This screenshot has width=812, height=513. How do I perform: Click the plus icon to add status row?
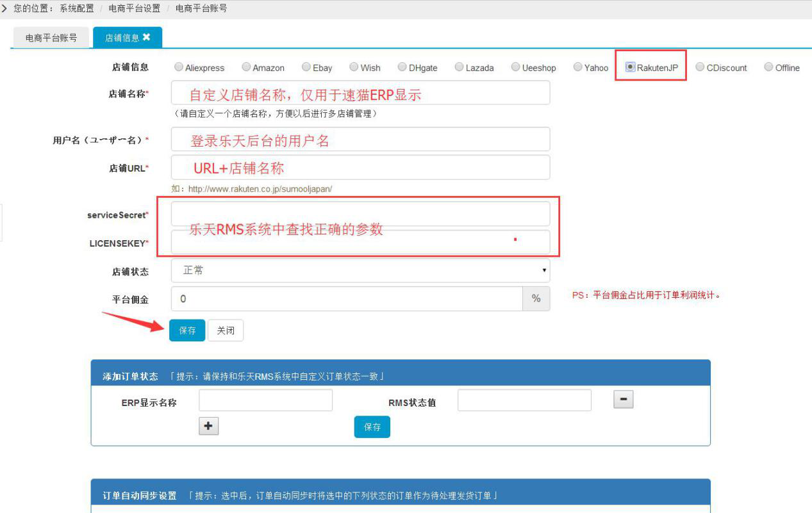click(208, 427)
